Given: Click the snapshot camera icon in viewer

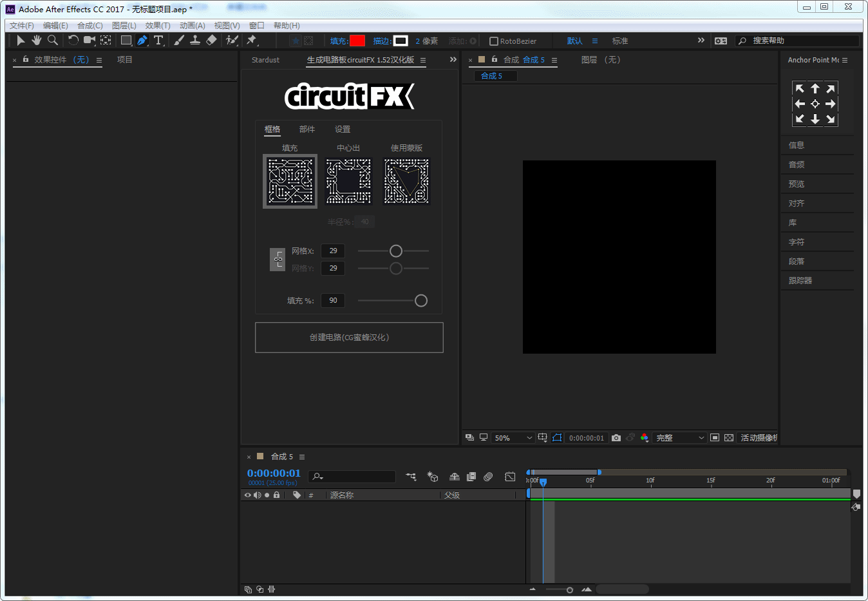Looking at the screenshot, I should click(x=616, y=438).
